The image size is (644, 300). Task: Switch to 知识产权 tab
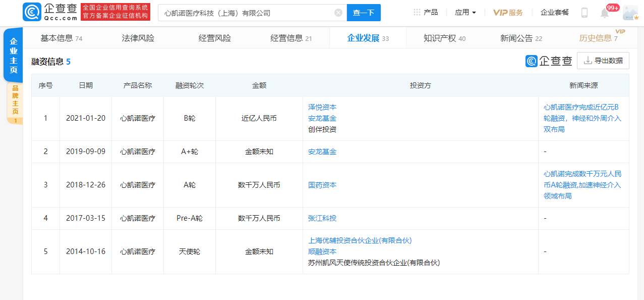coord(444,38)
